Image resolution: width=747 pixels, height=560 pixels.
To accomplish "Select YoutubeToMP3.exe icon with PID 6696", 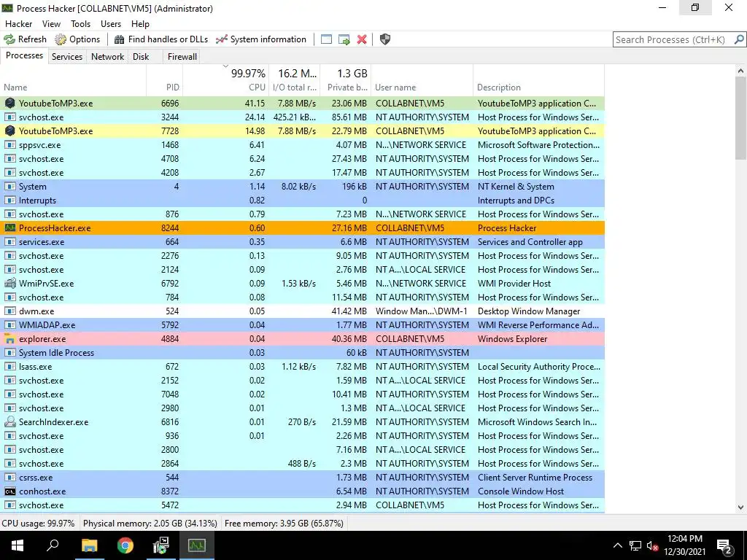I will pyautogui.click(x=9, y=104).
